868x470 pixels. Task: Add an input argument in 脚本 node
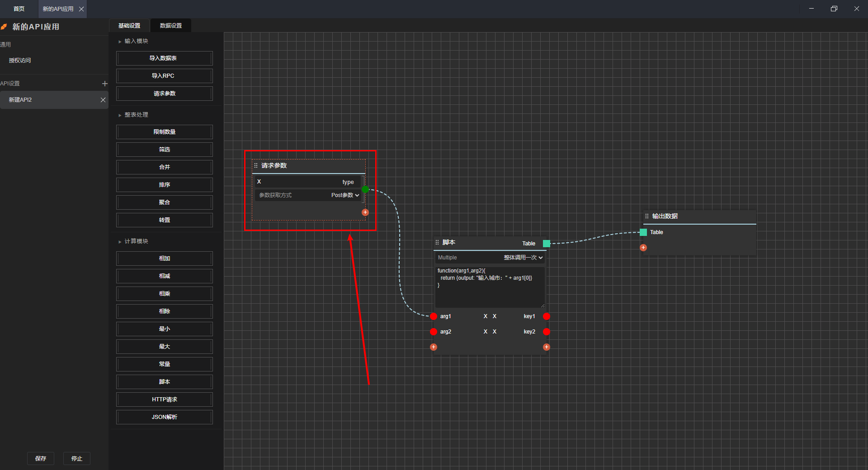[434, 347]
